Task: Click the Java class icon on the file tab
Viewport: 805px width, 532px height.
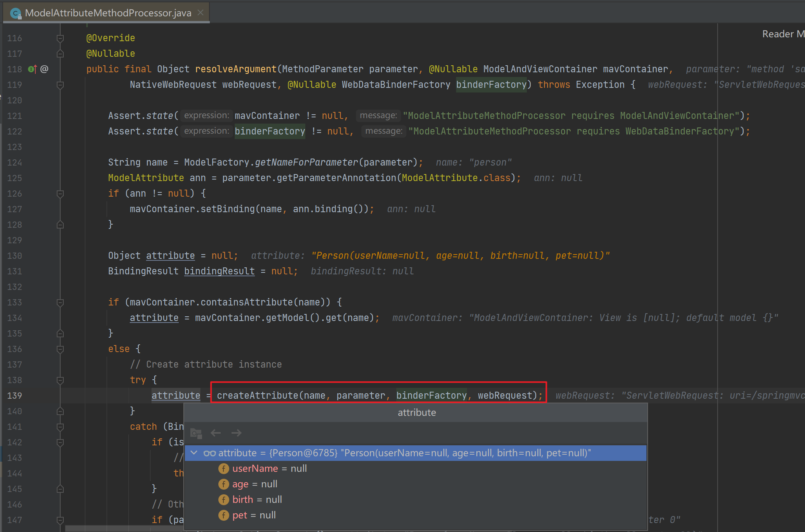Action: click(x=16, y=13)
